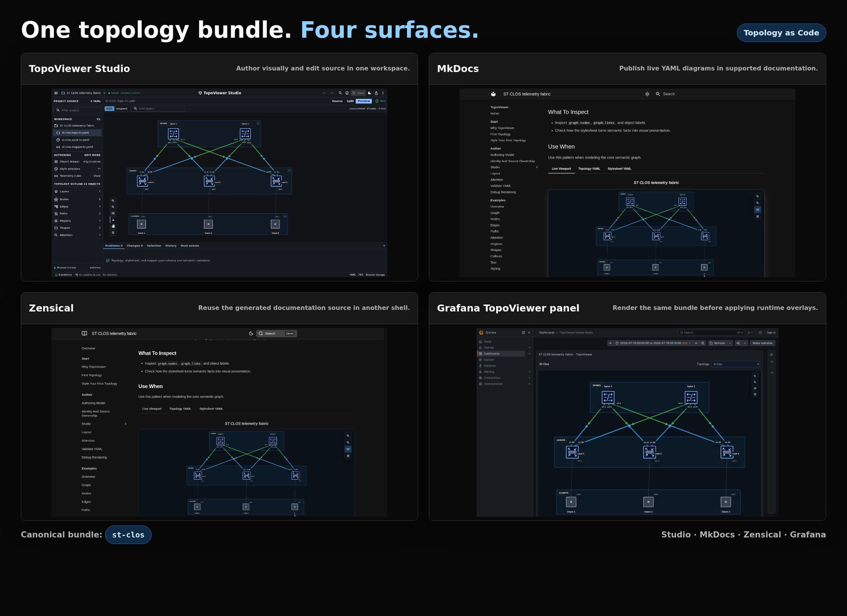Select Source view in Studio
Viewport: 847px width, 616px height.
337,101
